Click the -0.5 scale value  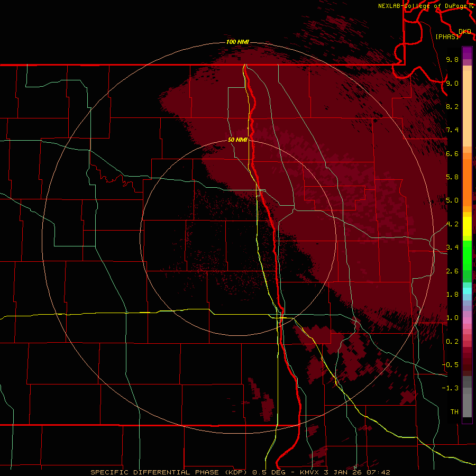(x=450, y=365)
